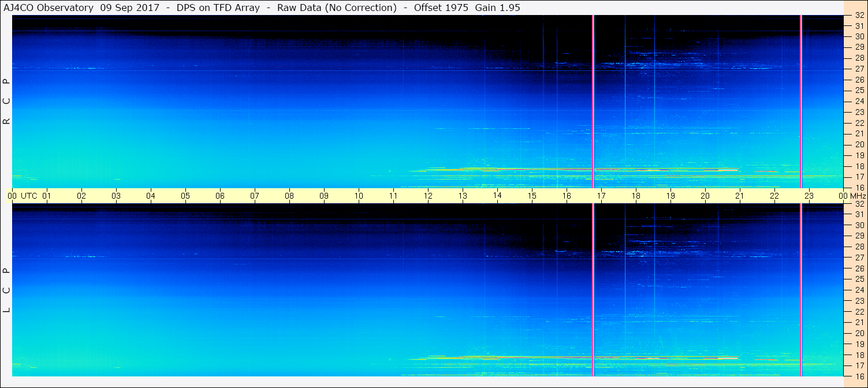This screenshot has width=868, height=388.
Task: Click the 28 MHz tick of LCP scale
Action: [859, 247]
